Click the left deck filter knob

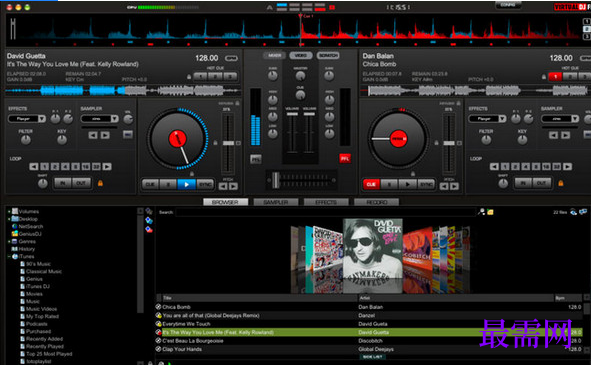tap(26, 140)
